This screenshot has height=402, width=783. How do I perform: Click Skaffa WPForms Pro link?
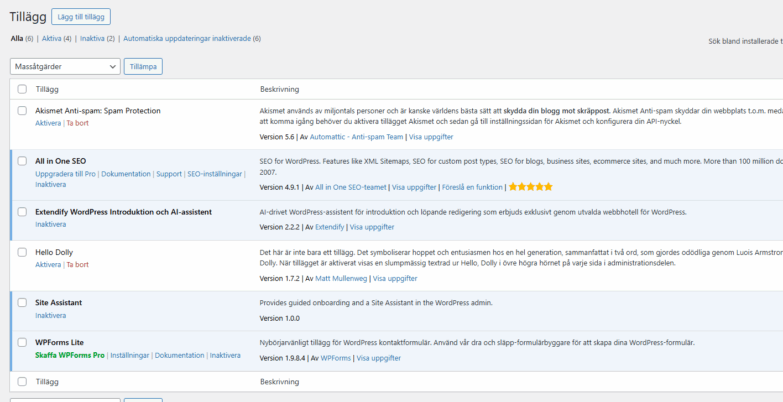(70, 355)
